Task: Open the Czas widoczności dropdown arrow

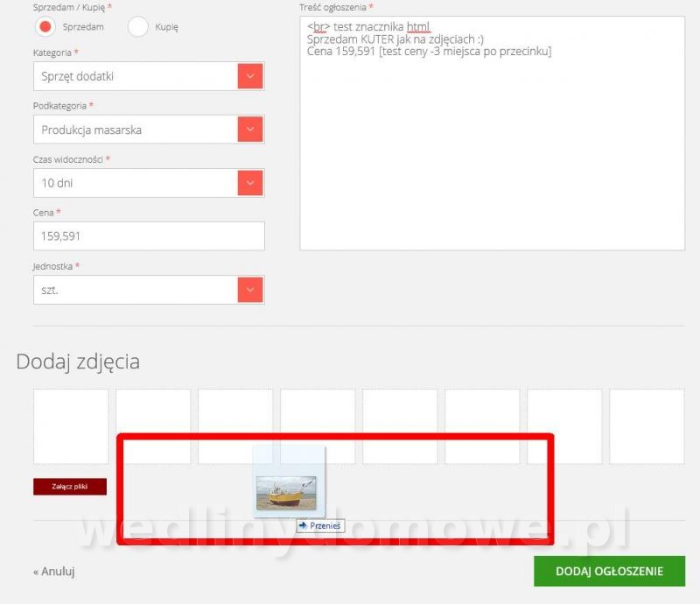Action: [x=250, y=183]
